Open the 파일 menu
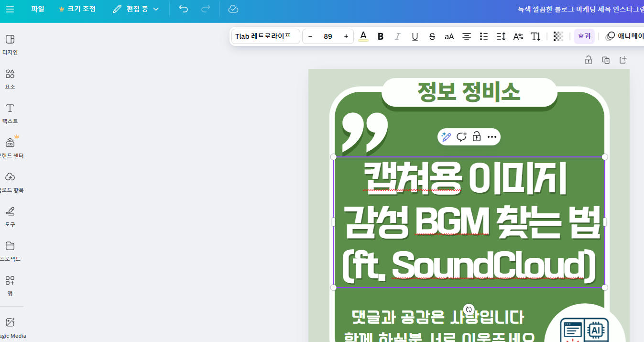 (38, 9)
